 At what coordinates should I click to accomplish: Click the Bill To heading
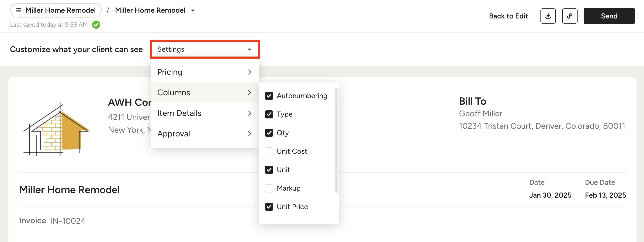coord(472,101)
